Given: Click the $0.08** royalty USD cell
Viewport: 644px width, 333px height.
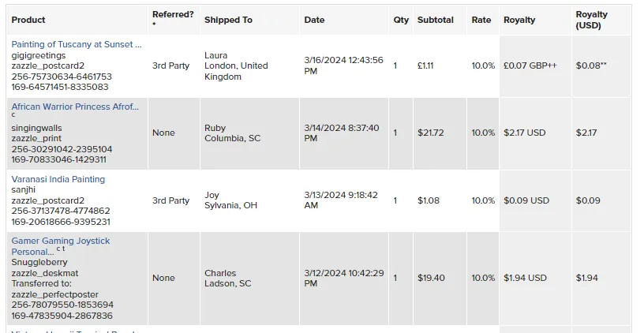Looking at the screenshot, I should point(591,65).
